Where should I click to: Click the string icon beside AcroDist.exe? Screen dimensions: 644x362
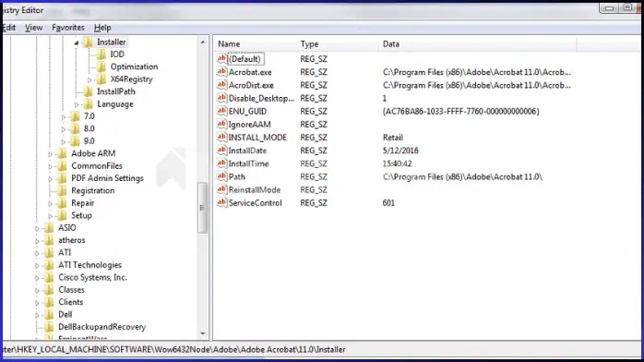coord(221,85)
